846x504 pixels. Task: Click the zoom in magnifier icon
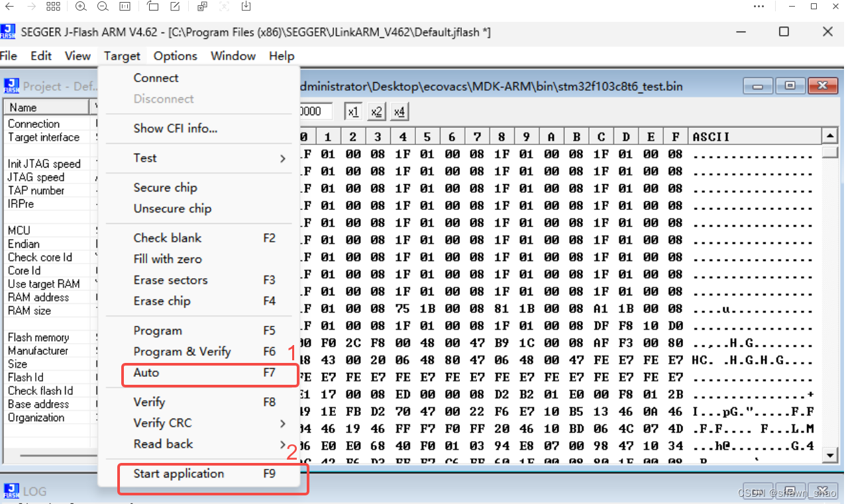pos(81,7)
